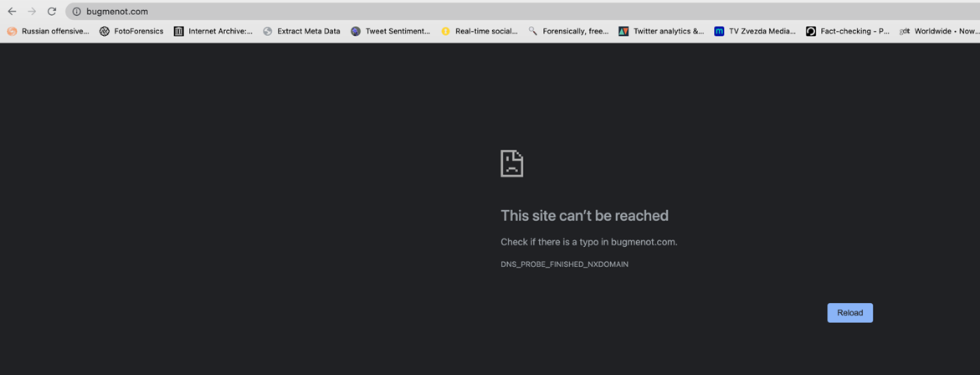Open the Worldwide bookmark
This screenshot has width=980, height=375.
point(939,31)
